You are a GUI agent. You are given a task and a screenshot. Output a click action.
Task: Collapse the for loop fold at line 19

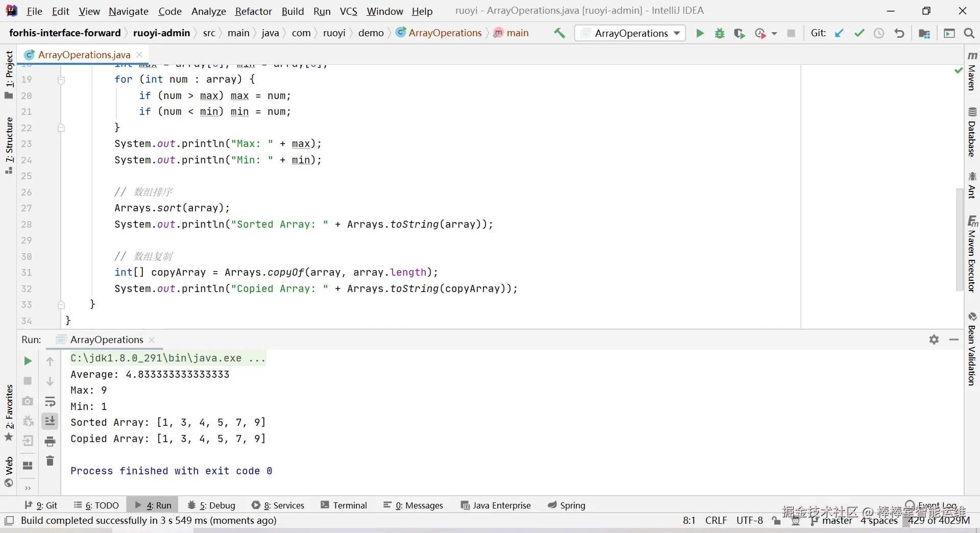[x=61, y=80]
